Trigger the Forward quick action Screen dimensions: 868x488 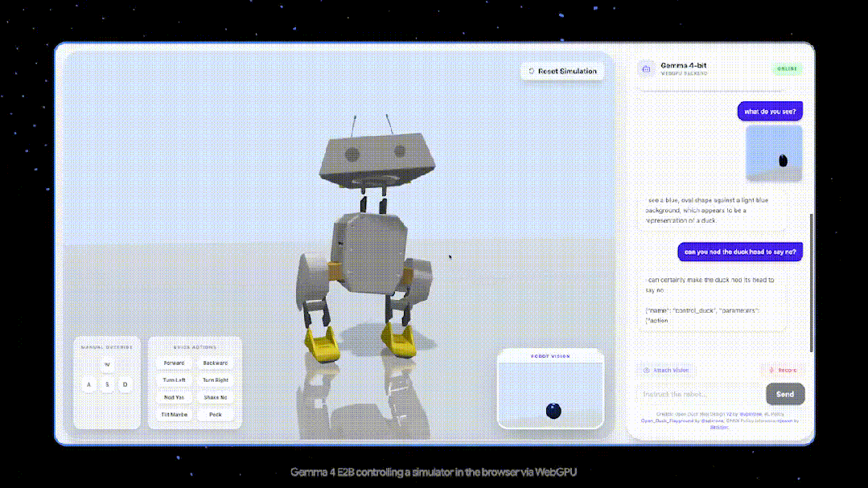(174, 363)
